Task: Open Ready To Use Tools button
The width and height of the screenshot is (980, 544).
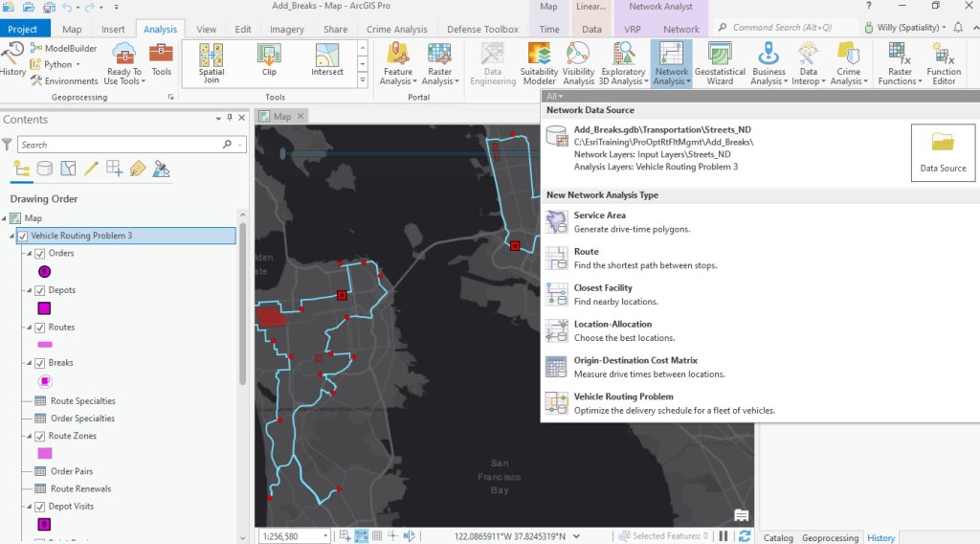Action: pos(123,64)
